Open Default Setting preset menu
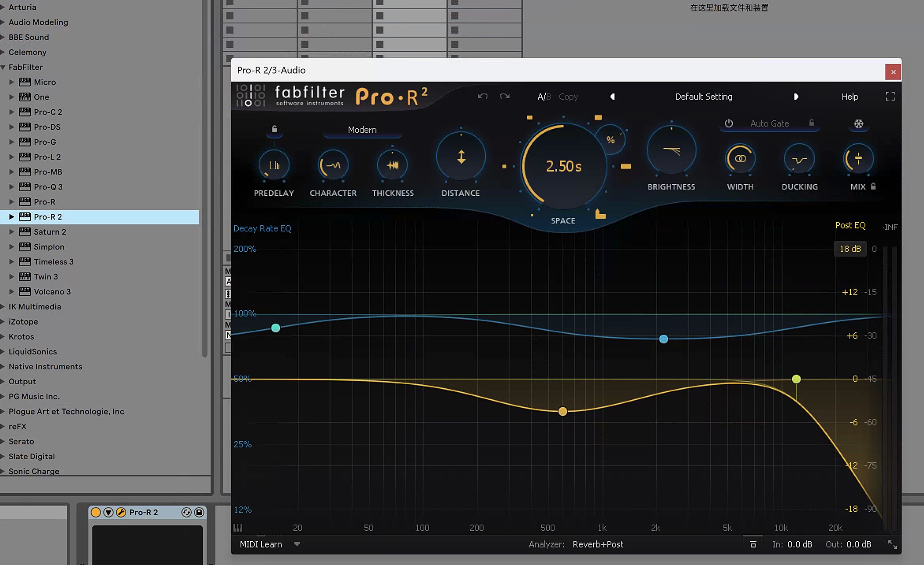 [x=703, y=97]
